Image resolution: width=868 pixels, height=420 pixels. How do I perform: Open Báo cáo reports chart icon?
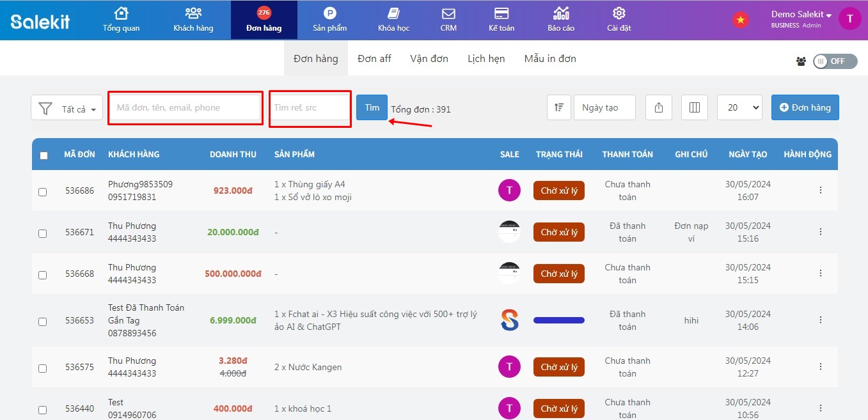(x=561, y=13)
